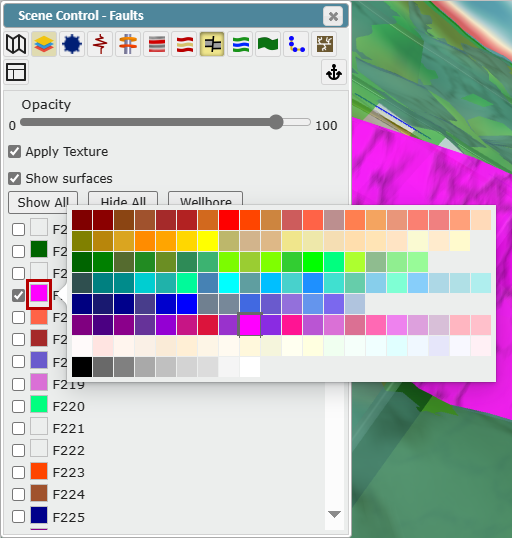
Task: Open the F223 orange color swatch
Action: tap(39, 471)
